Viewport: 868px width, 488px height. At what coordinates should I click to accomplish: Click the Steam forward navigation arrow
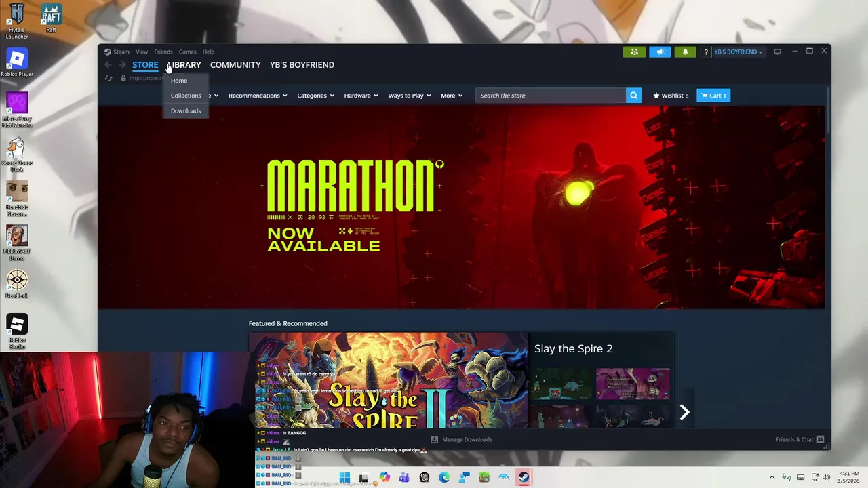pyautogui.click(x=122, y=65)
